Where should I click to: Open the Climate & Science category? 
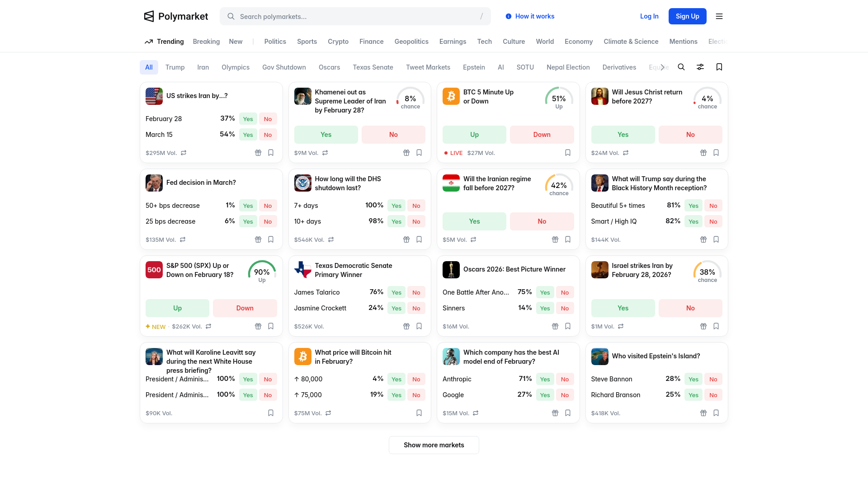click(631, 42)
